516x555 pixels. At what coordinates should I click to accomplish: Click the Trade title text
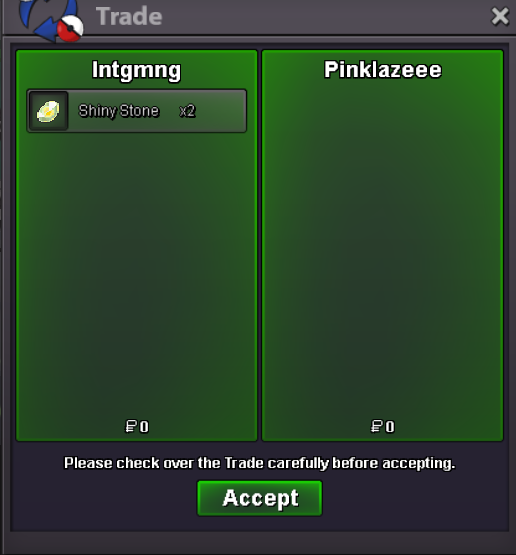pyautogui.click(x=129, y=16)
